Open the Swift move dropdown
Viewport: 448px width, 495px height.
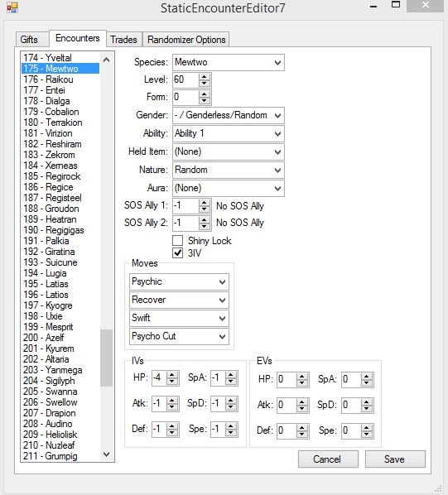[179, 318]
